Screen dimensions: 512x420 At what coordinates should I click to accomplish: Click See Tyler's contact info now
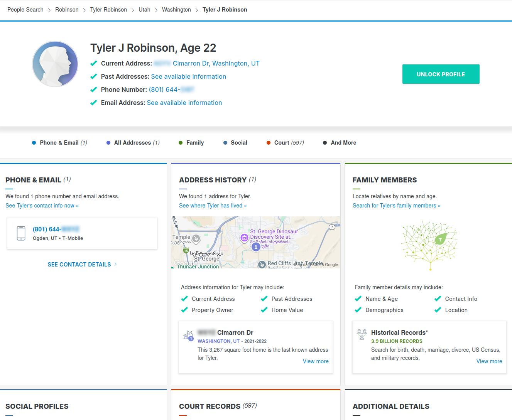tap(42, 206)
